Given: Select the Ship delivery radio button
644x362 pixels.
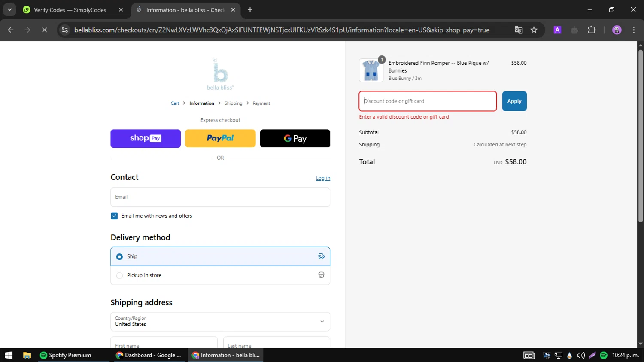Looking at the screenshot, I should coord(119,256).
